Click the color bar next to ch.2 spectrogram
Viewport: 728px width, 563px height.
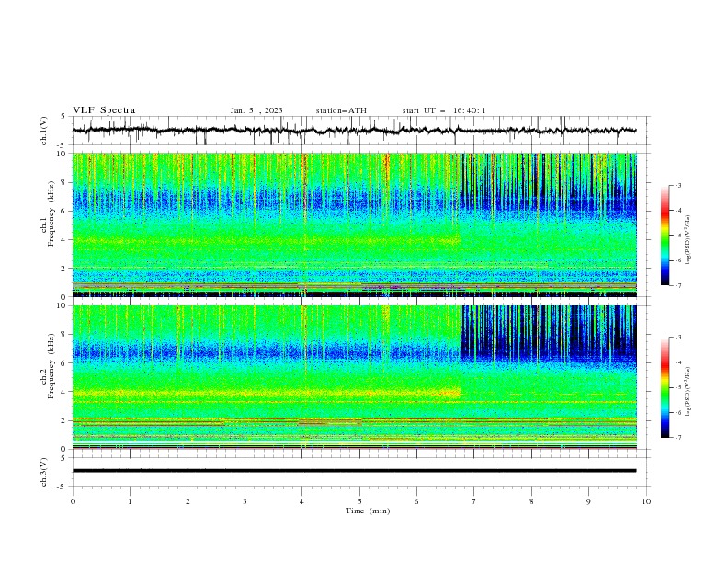(x=665, y=387)
